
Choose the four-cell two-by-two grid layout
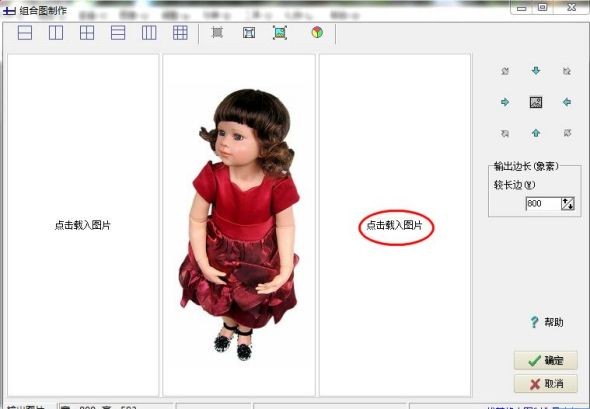(x=87, y=33)
